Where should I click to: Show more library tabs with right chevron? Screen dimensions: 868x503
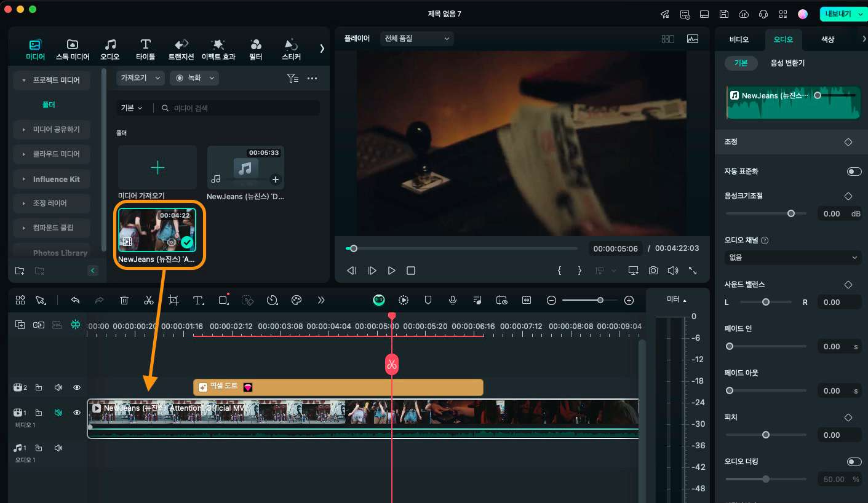322,48
